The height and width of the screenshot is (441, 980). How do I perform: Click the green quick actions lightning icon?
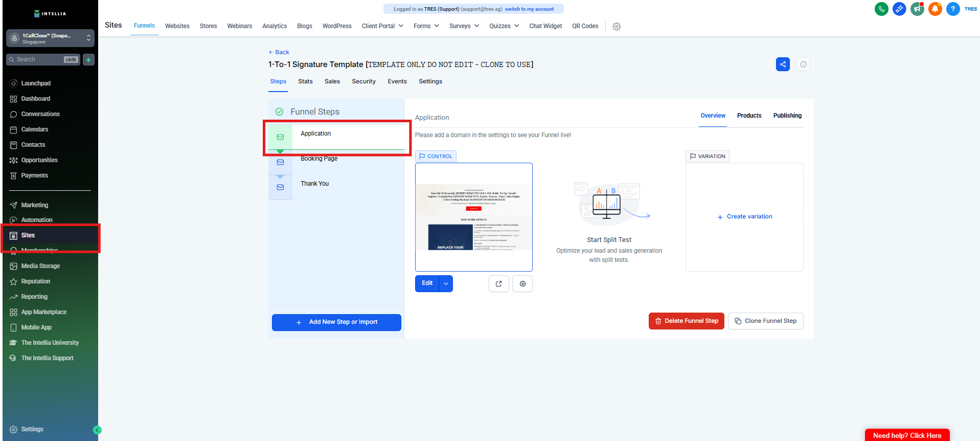click(88, 60)
